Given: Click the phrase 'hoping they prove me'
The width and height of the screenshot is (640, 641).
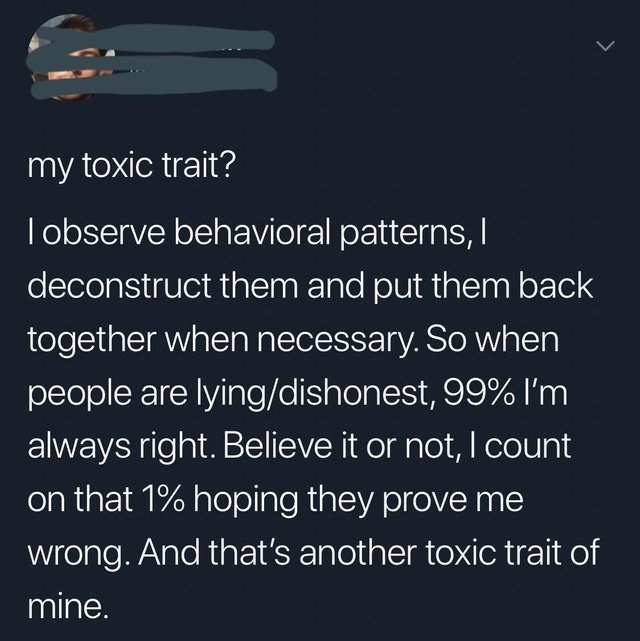Looking at the screenshot, I should (358, 501).
